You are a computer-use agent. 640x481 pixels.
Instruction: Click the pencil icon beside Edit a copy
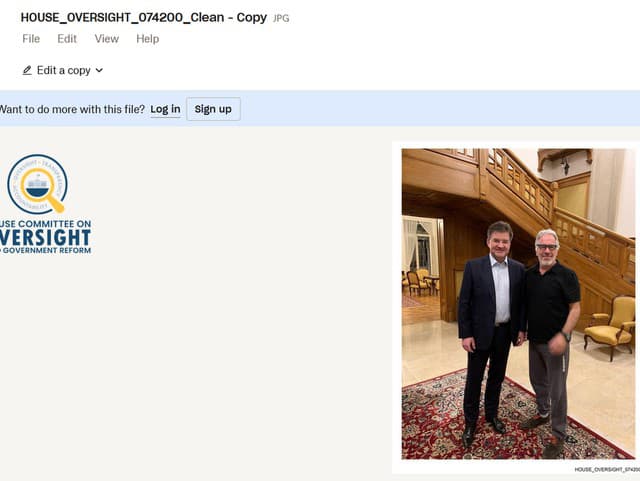pos(27,70)
